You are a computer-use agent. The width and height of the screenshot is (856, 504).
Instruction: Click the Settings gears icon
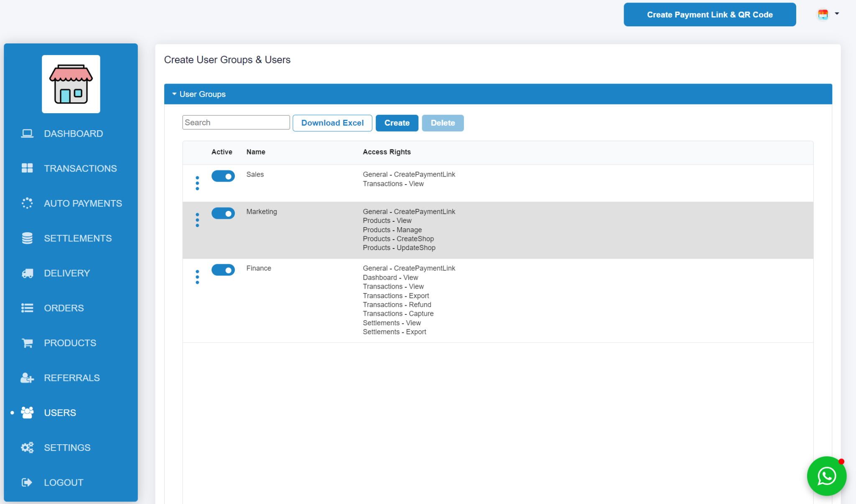coord(27,448)
